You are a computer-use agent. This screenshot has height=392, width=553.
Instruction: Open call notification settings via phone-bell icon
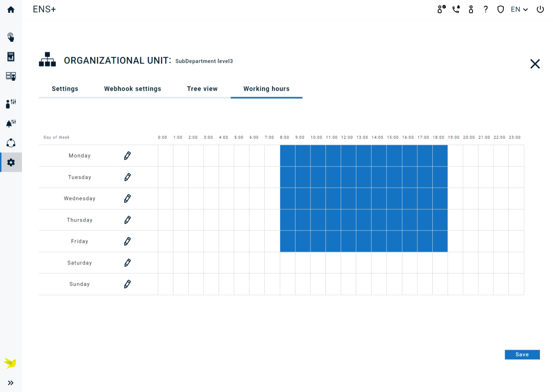[x=456, y=9]
